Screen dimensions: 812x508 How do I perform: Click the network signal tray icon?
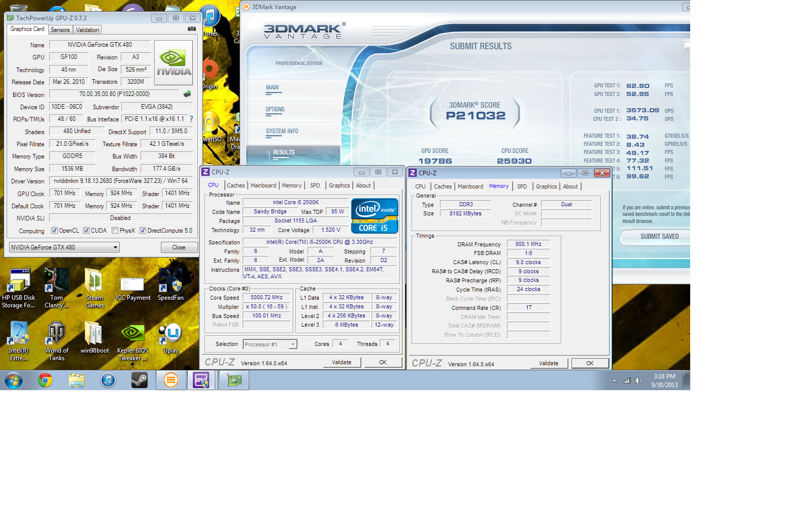(627, 380)
